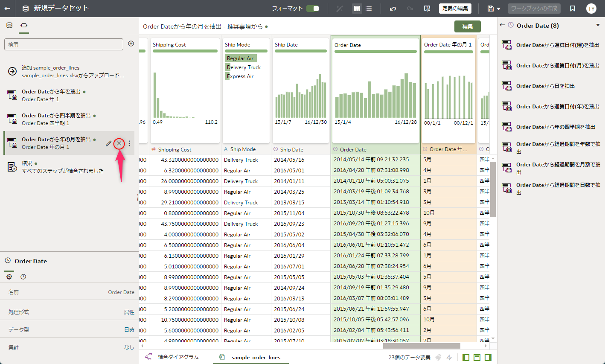Go back using the top-left arrow
The image size is (605, 364).
[x=7, y=8]
